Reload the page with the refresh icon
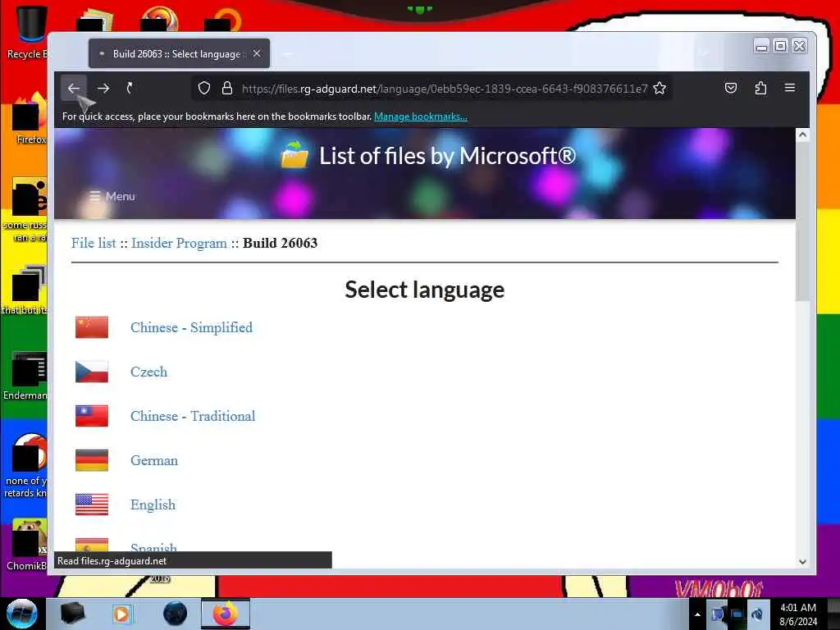Viewport: 840px width, 630px height. pyautogui.click(x=130, y=89)
